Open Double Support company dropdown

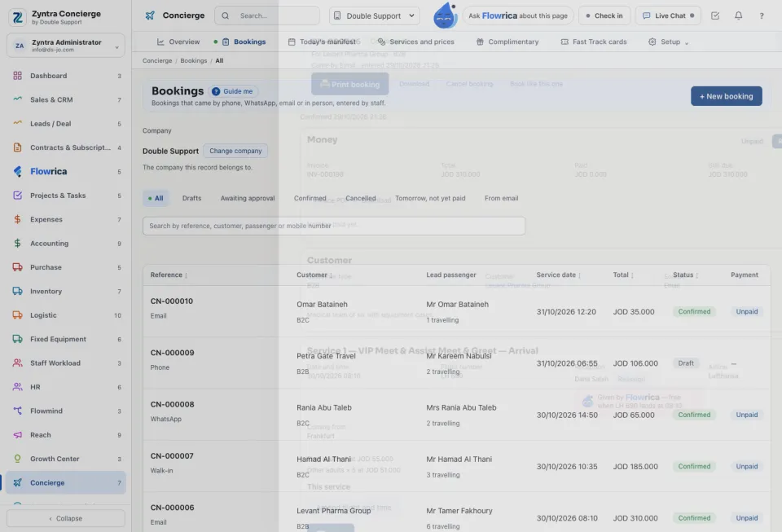point(374,15)
